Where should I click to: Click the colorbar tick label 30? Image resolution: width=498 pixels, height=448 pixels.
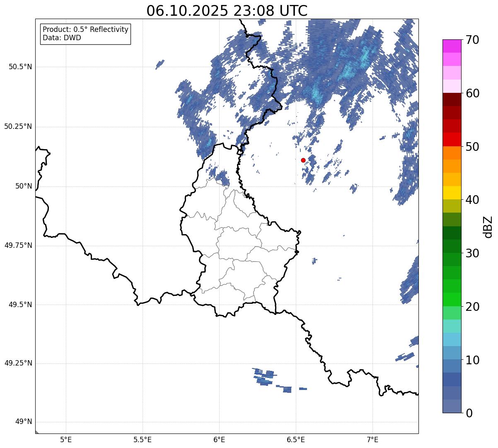pos(472,253)
